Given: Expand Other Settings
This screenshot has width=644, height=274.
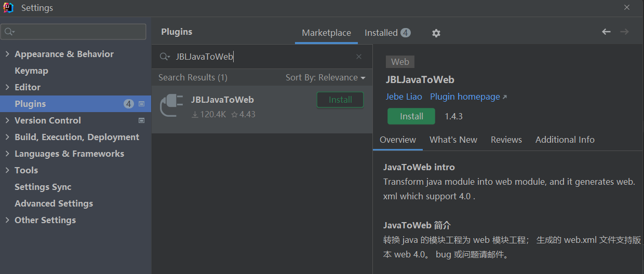Looking at the screenshot, I should tap(7, 220).
